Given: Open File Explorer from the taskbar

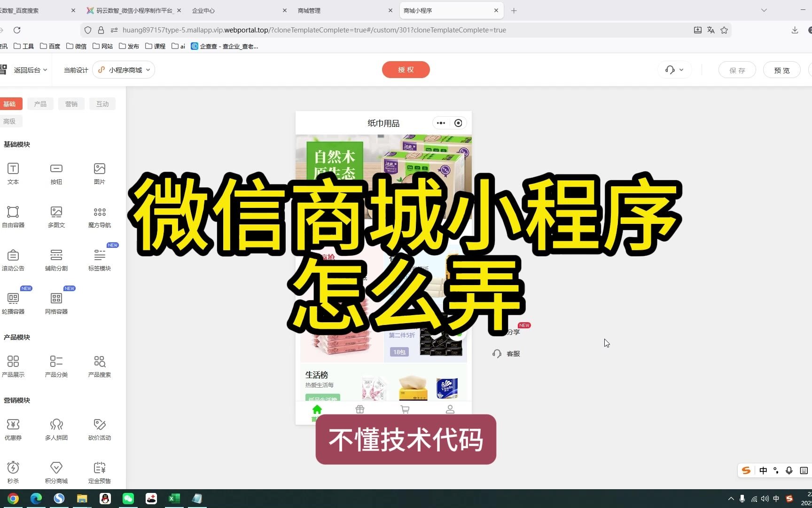Looking at the screenshot, I should point(82,499).
